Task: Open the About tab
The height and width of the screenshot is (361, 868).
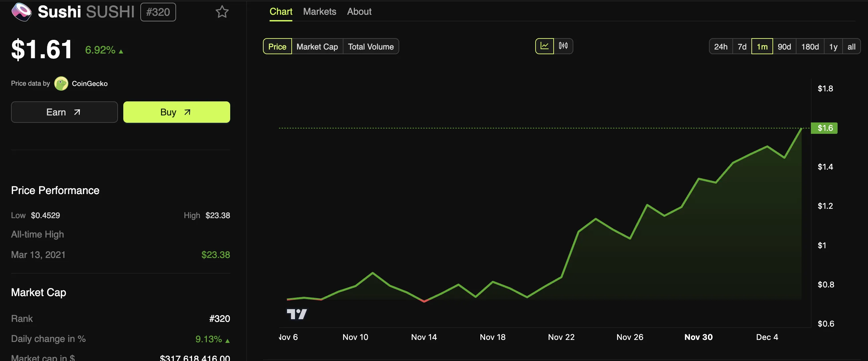Action: coord(359,11)
